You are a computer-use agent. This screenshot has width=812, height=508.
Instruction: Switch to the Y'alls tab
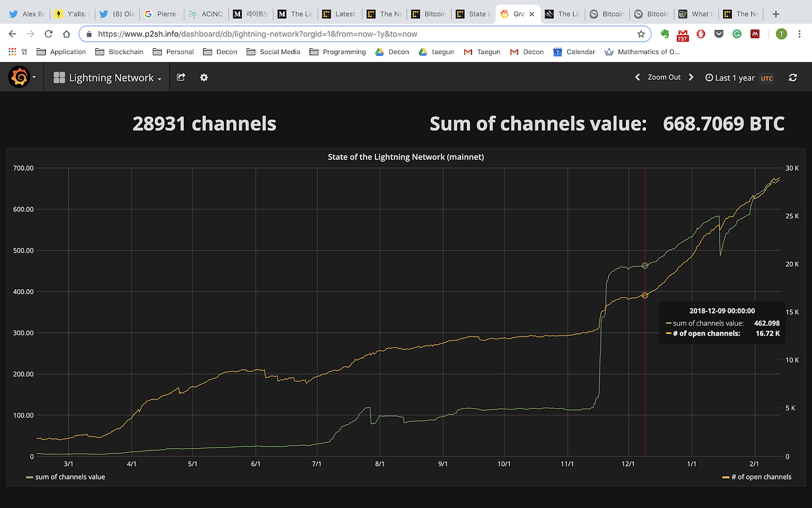pyautogui.click(x=72, y=13)
